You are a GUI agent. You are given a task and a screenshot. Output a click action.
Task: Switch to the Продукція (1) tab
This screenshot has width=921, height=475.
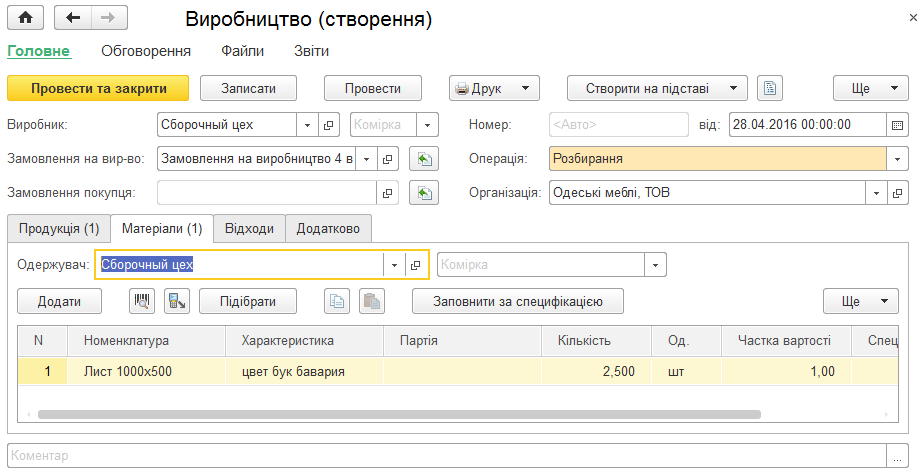(59, 228)
